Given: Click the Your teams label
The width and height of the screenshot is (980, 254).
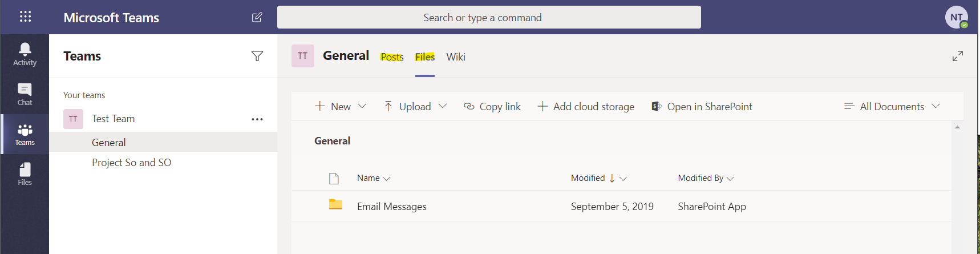Looking at the screenshot, I should click(x=84, y=95).
